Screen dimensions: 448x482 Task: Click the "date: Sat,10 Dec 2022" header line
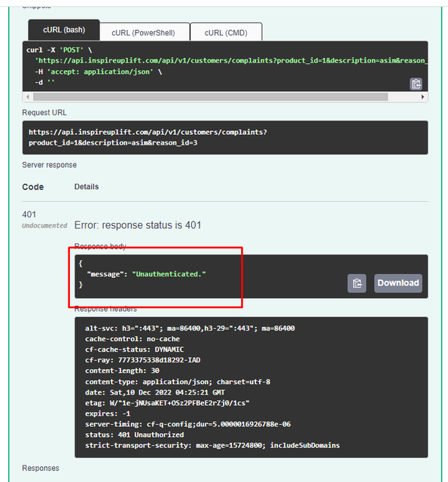click(x=155, y=392)
